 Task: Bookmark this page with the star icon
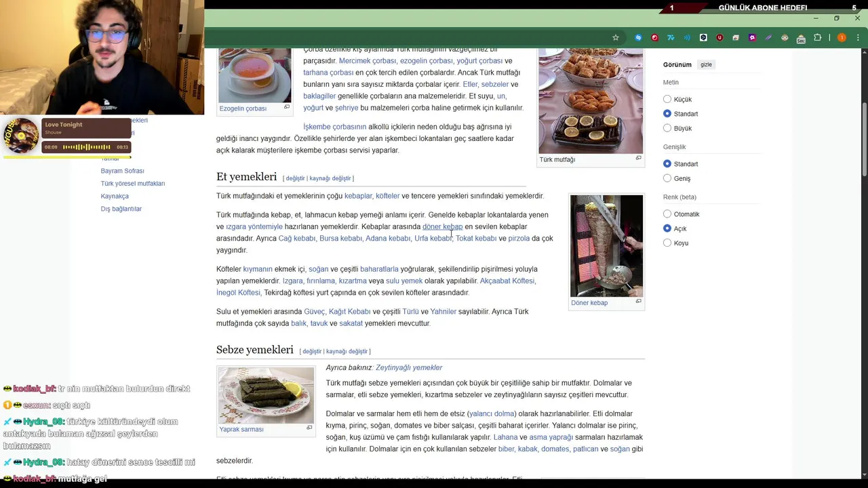pos(616,38)
